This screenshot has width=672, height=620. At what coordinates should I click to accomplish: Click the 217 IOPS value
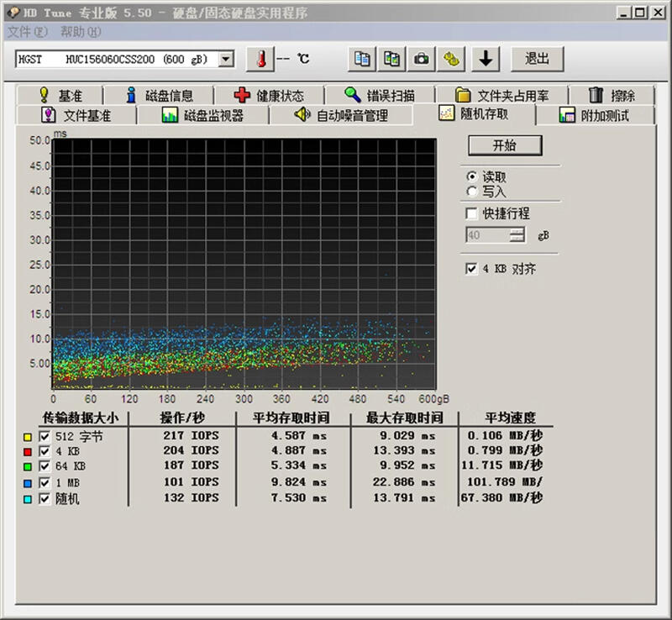[192, 436]
